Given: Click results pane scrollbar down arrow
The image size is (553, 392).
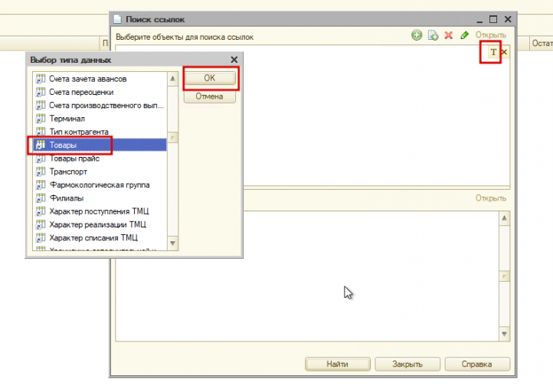Looking at the screenshot, I should [x=504, y=334].
